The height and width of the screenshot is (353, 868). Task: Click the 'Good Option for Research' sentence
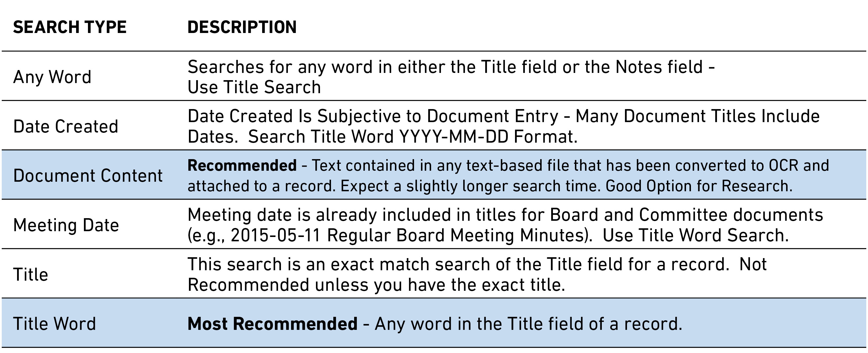click(699, 186)
